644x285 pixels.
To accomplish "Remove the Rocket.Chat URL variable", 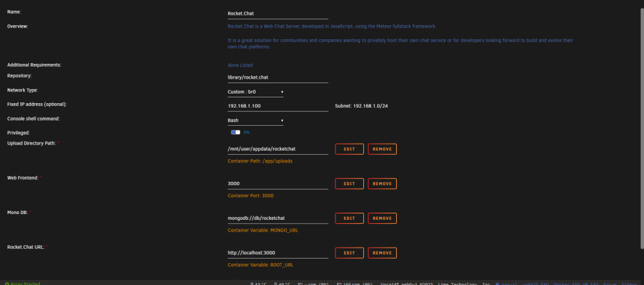I will click(382, 253).
